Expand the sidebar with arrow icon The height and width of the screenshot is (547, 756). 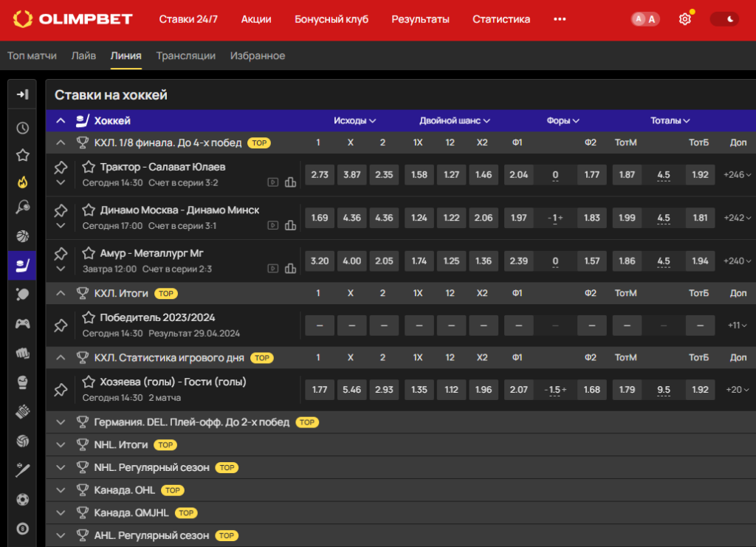22,94
